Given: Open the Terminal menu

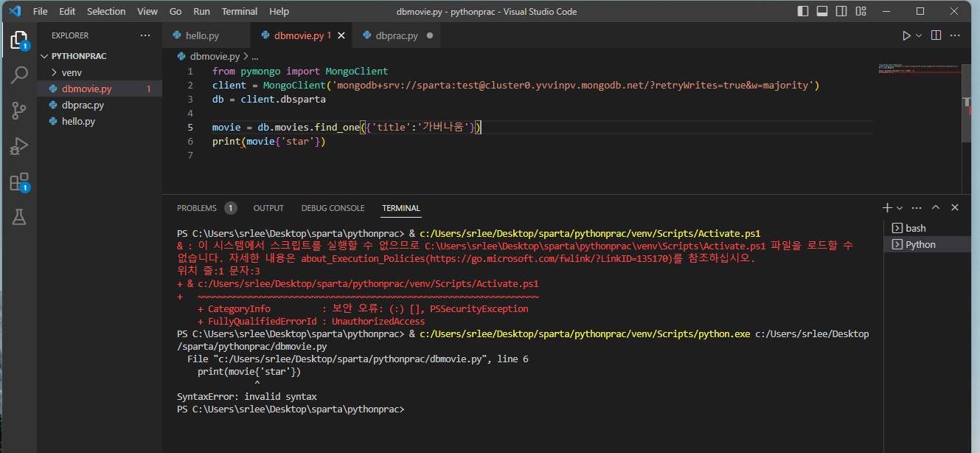Looking at the screenshot, I should 240,12.
